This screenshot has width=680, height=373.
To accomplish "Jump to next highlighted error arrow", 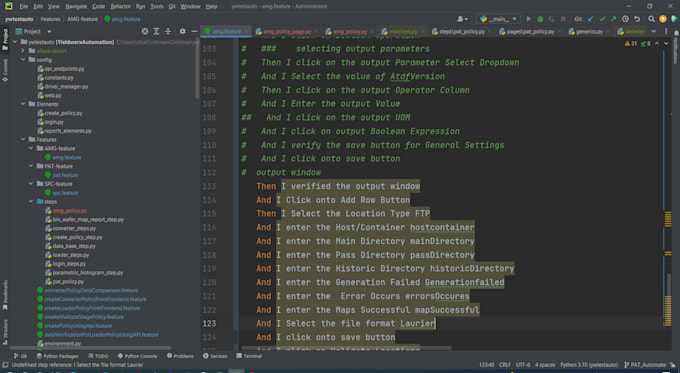I will [x=667, y=44].
